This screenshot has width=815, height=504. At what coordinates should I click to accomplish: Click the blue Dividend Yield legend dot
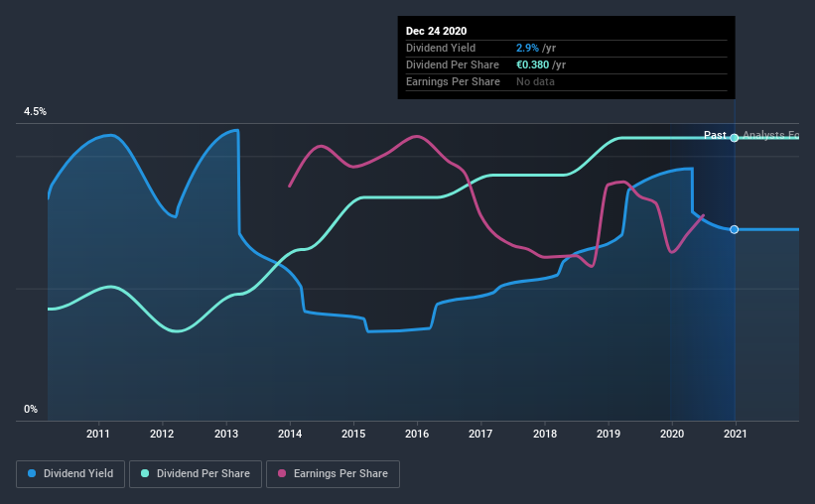(32, 473)
